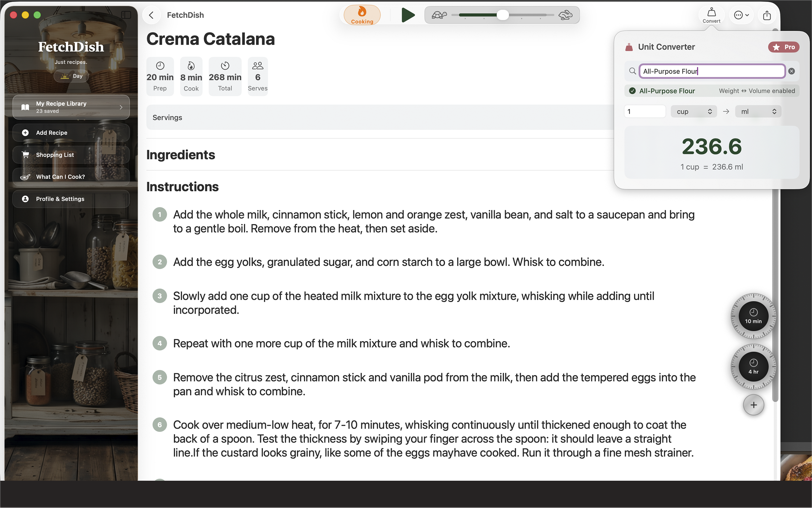Click the quantity input field
The height and width of the screenshot is (508, 812).
click(x=645, y=112)
